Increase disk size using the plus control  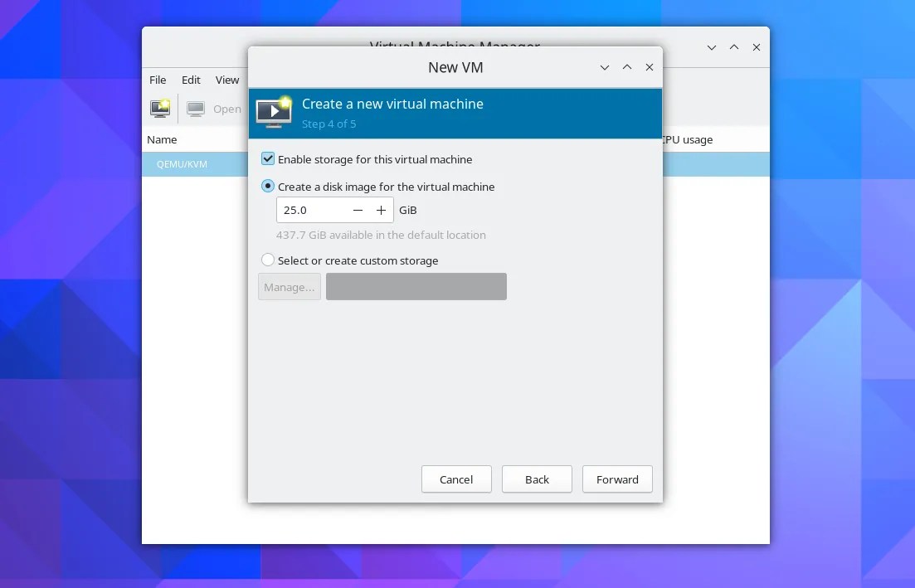[x=381, y=210]
